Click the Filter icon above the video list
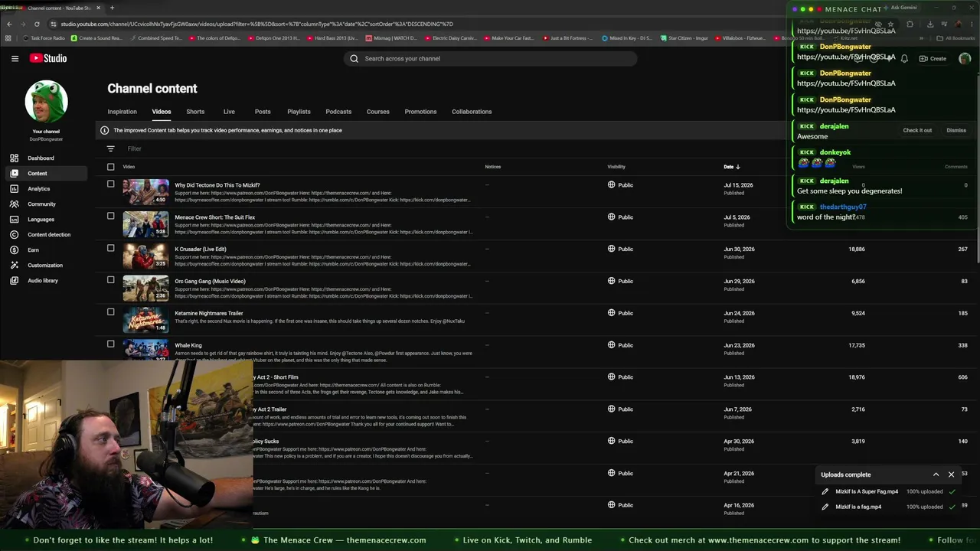980x551 pixels. click(x=110, y=148)
